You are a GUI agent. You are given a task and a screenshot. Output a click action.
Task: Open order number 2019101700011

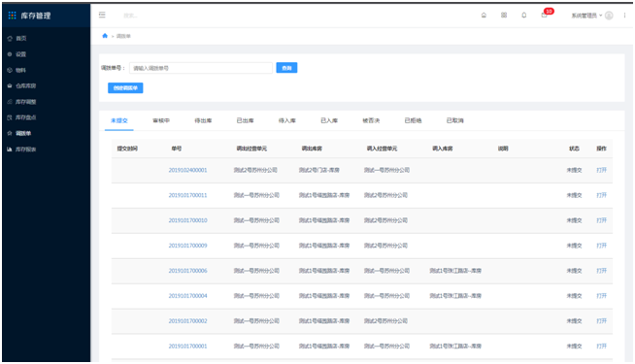(x=188, y=195)
